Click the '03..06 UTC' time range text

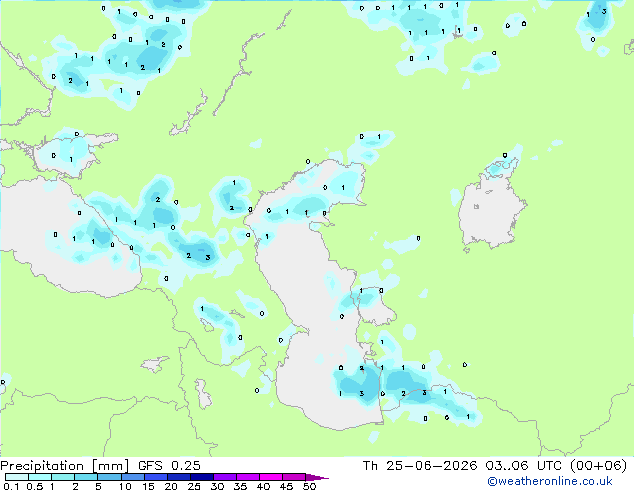click(x=524, y=465)
